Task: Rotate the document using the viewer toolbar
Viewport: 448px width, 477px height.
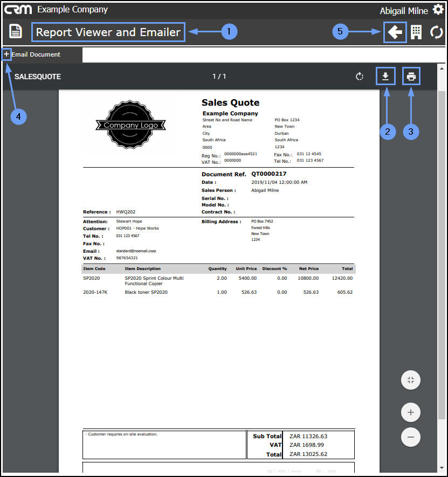Action: tap(360, 77)
